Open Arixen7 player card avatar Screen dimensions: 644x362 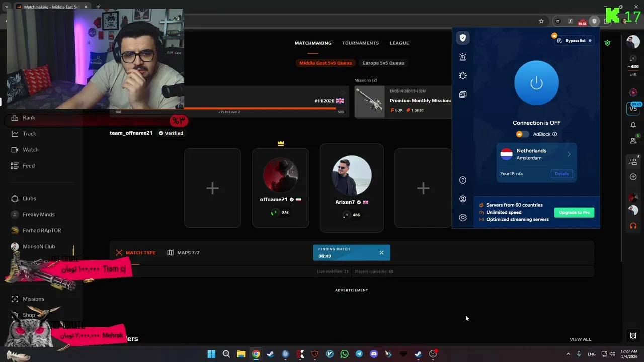tap(352, 175)
